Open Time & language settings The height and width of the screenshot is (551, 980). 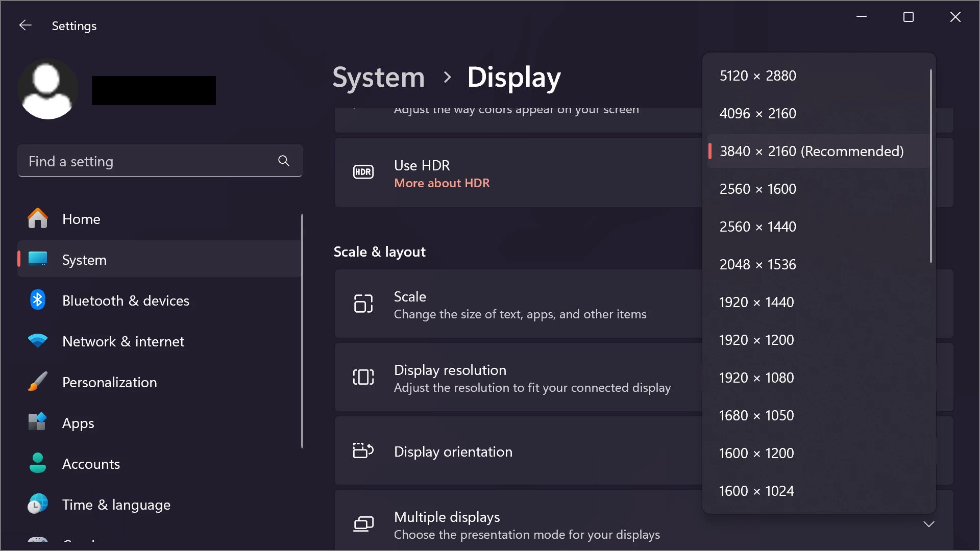pyautogui.click(x=116, y=505)
